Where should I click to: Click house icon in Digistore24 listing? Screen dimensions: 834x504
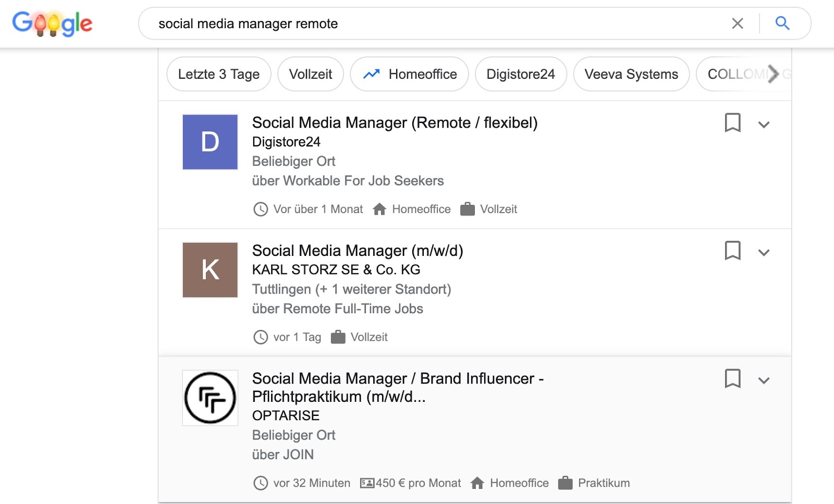click(379, 209)
